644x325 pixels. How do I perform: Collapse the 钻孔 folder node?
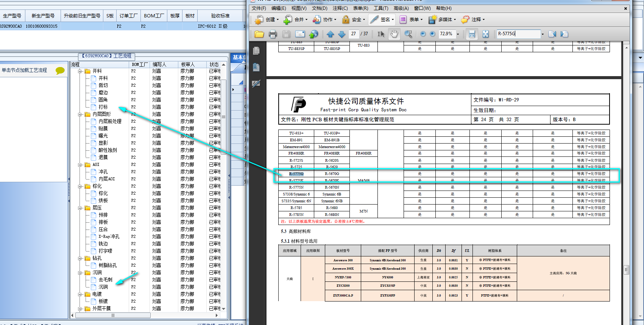point(80,258)
